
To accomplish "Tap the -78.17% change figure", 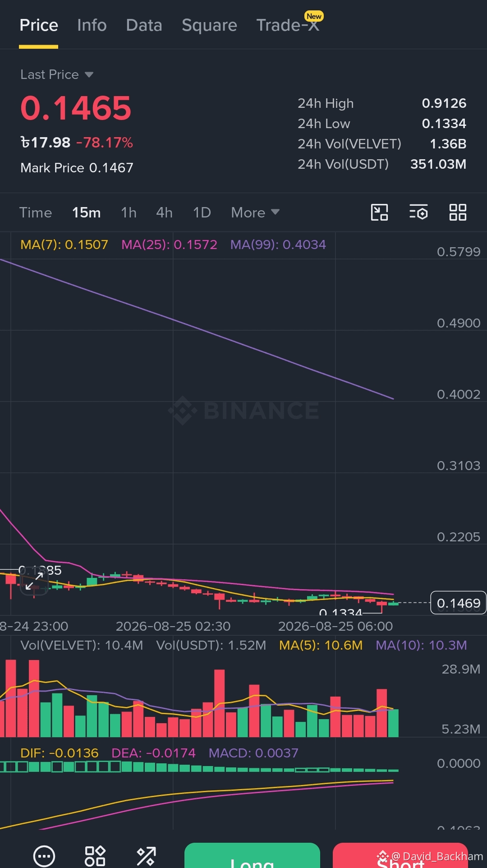I will (105, 143).
